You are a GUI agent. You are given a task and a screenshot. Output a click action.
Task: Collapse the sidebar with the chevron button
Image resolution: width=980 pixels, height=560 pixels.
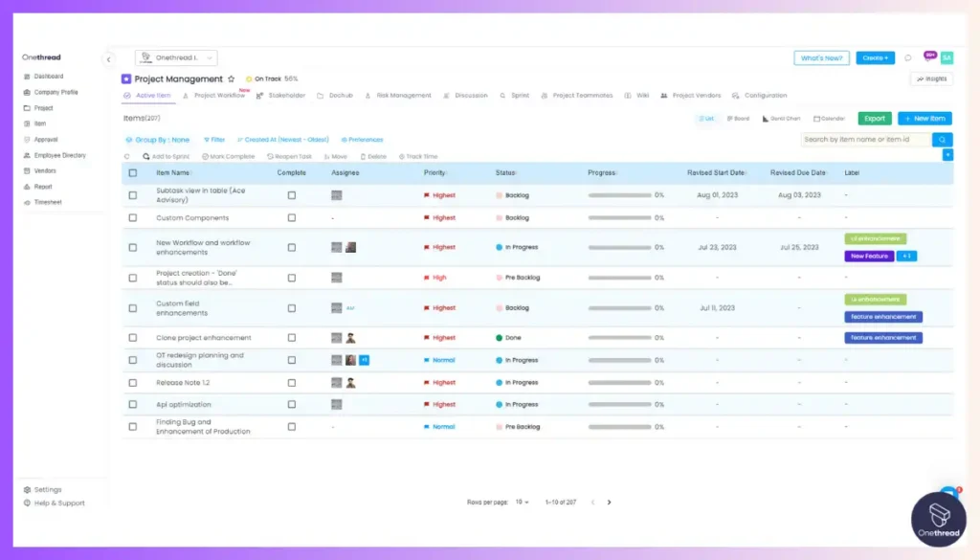(x=108, y=59)
